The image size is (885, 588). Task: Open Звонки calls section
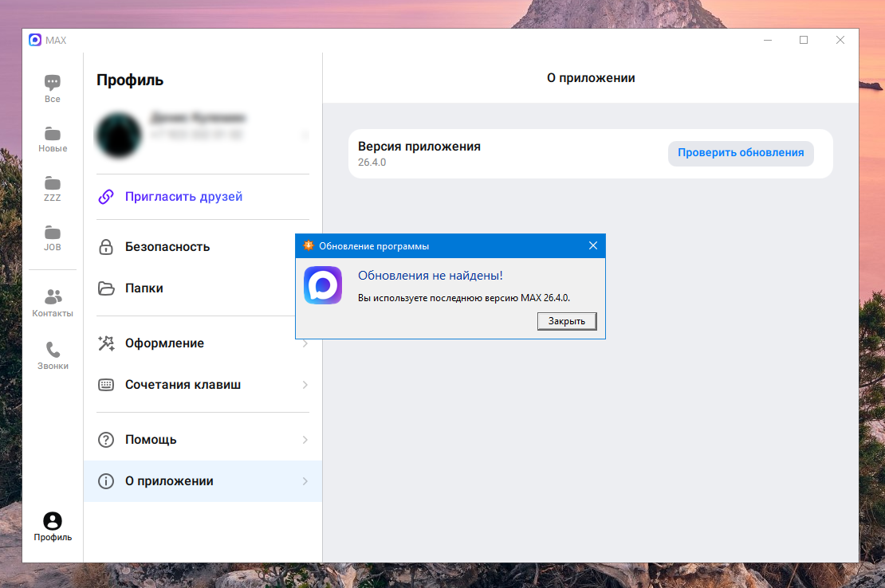click(x=53, y=355)
